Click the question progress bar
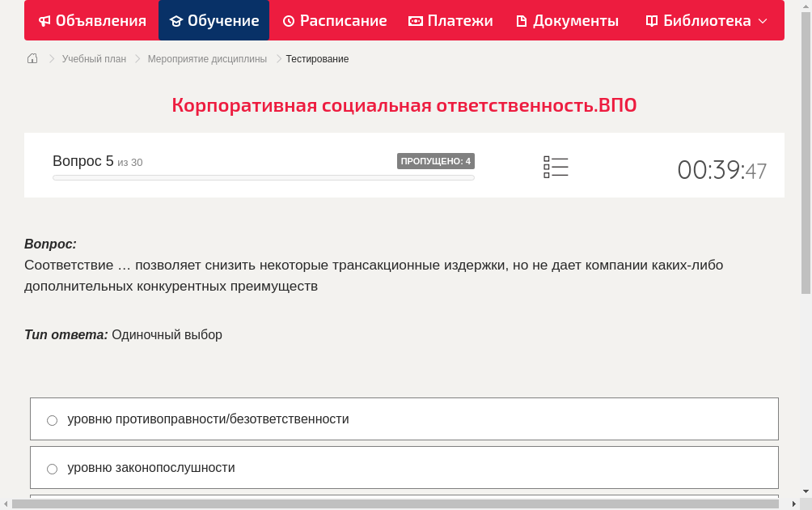 pyautogui.click(x=263, y=177)
